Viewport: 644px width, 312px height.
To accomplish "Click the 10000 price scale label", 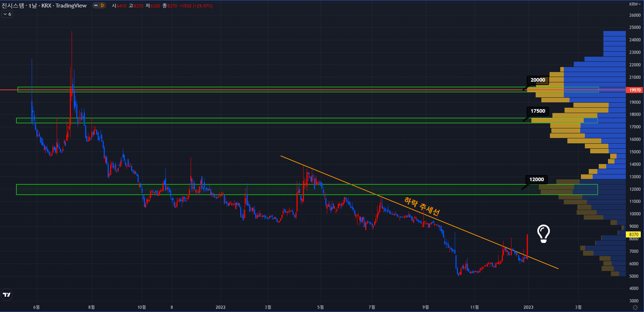I will (x=635, y=214).
